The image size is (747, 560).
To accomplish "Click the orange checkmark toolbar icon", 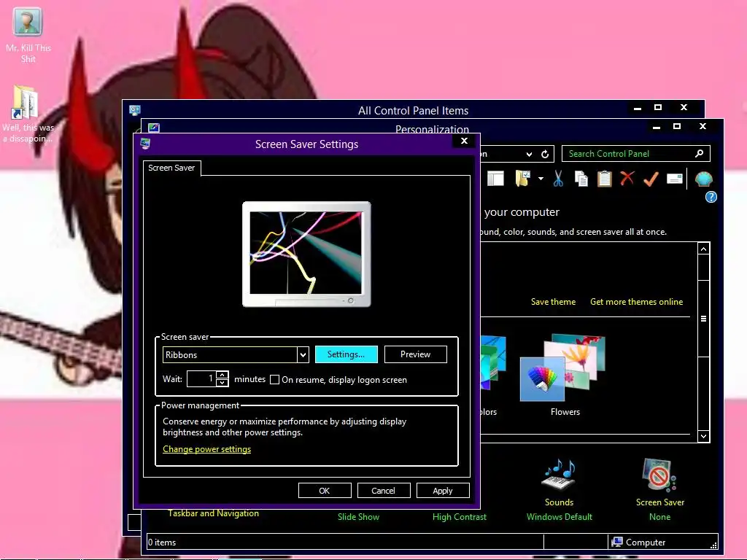I will tap(651, 179).
